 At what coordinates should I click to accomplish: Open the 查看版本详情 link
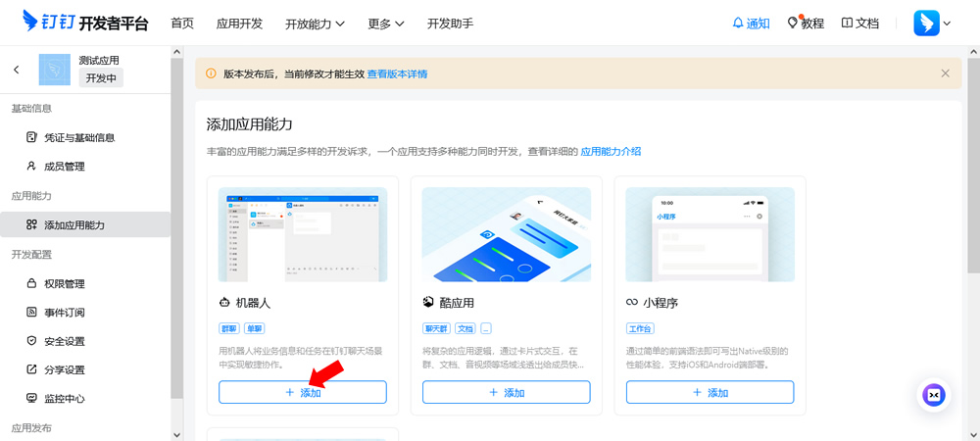(x=397, y=73)
